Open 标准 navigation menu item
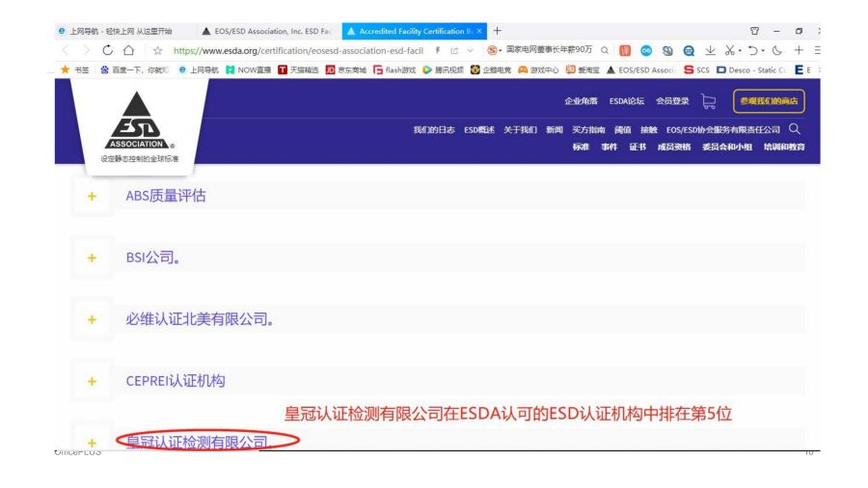 (581, 147)
